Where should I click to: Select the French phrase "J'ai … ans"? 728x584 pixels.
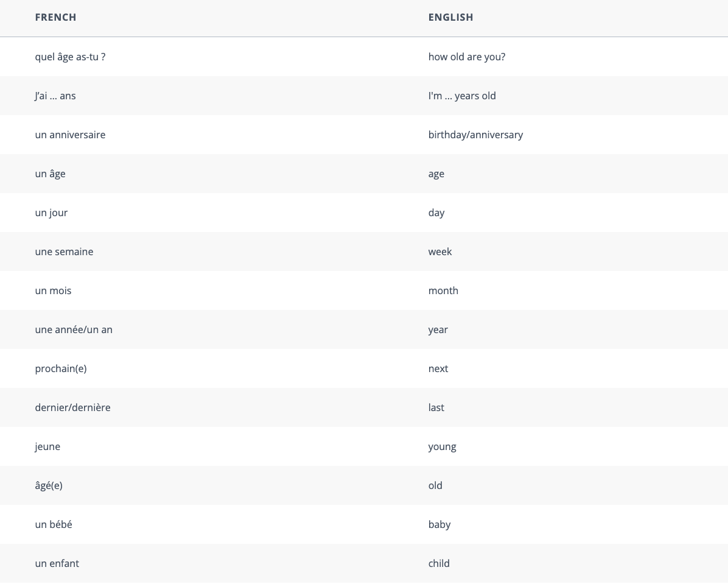click(55, 96)
